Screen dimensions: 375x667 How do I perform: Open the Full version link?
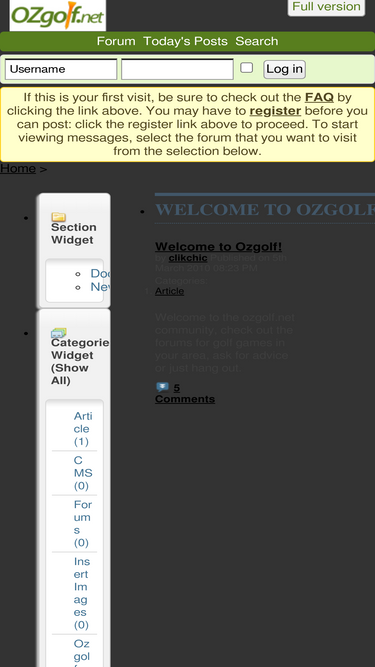[326, 7]
